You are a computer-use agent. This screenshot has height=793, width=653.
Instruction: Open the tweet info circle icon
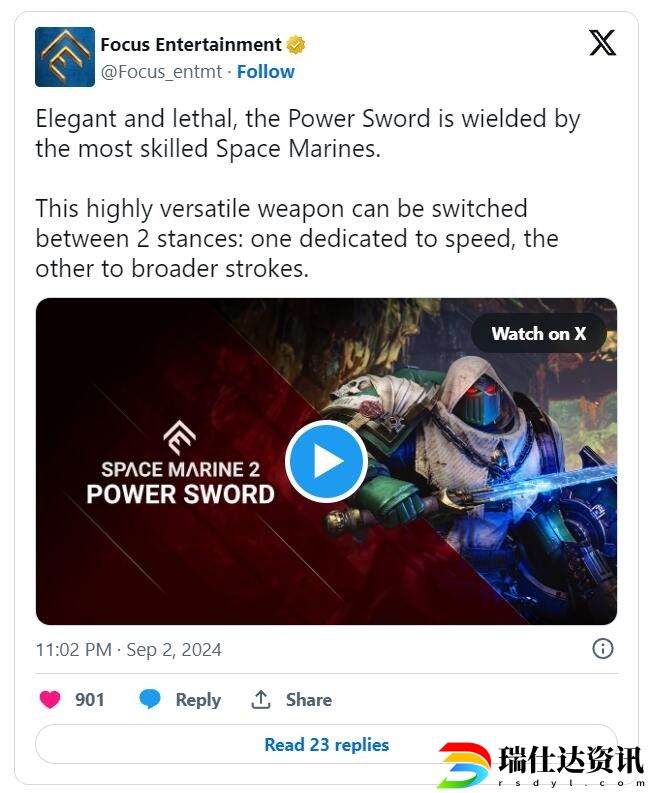pyautogui.click(x=602, y=648)
